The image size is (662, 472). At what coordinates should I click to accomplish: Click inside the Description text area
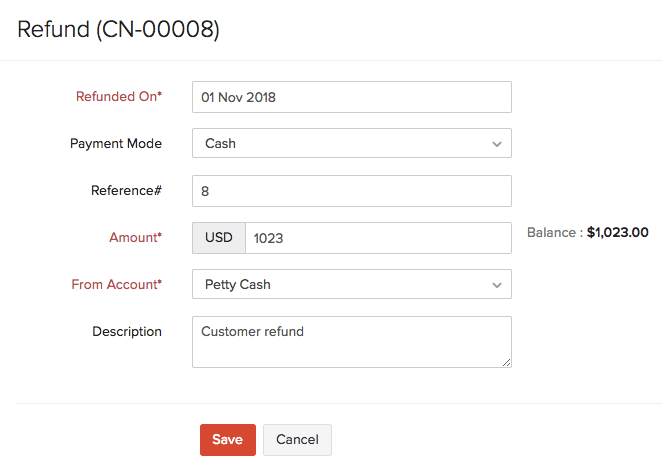click(351, 342)
